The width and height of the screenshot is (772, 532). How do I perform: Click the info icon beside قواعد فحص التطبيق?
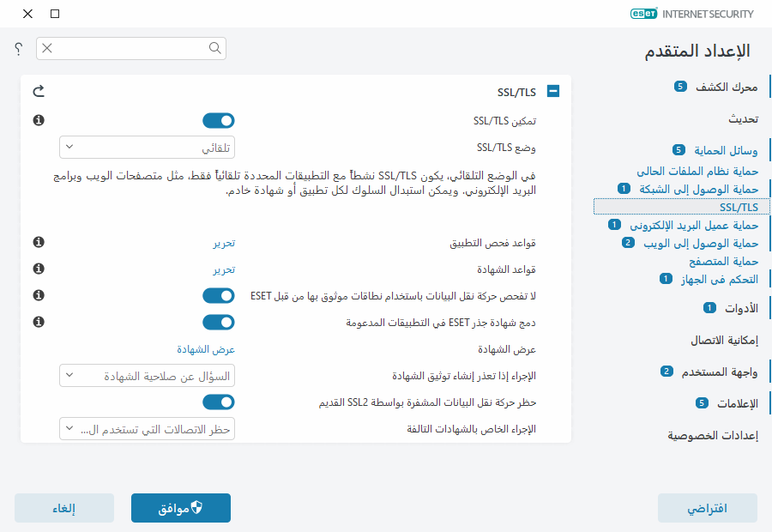tap(38, 242)
